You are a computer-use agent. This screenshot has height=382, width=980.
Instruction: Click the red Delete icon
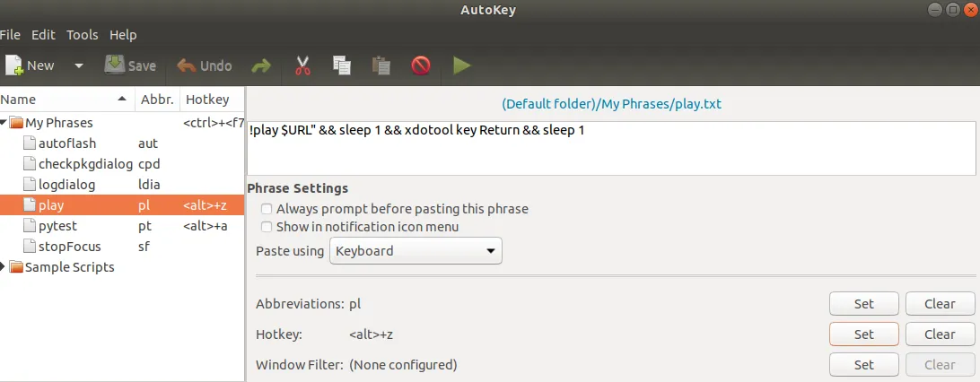click(421, 65)
